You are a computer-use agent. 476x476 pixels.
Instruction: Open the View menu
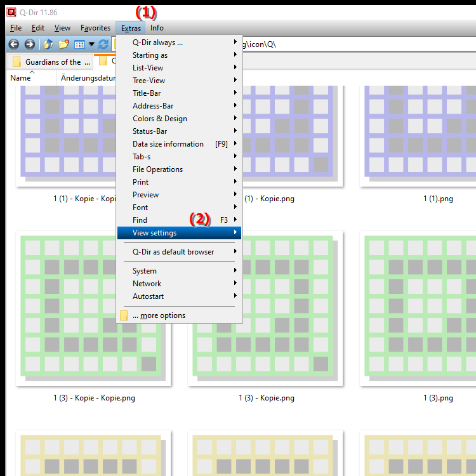click(62, 28)
